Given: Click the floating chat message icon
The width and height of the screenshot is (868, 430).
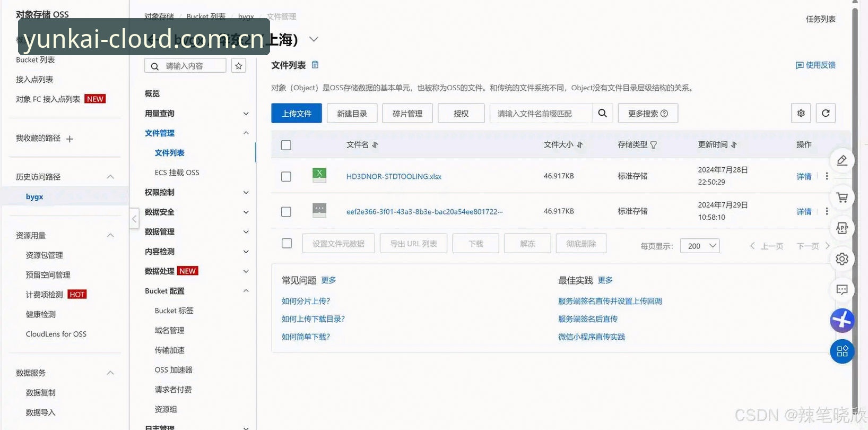Looking at the screenshot, I should point(842,290).
